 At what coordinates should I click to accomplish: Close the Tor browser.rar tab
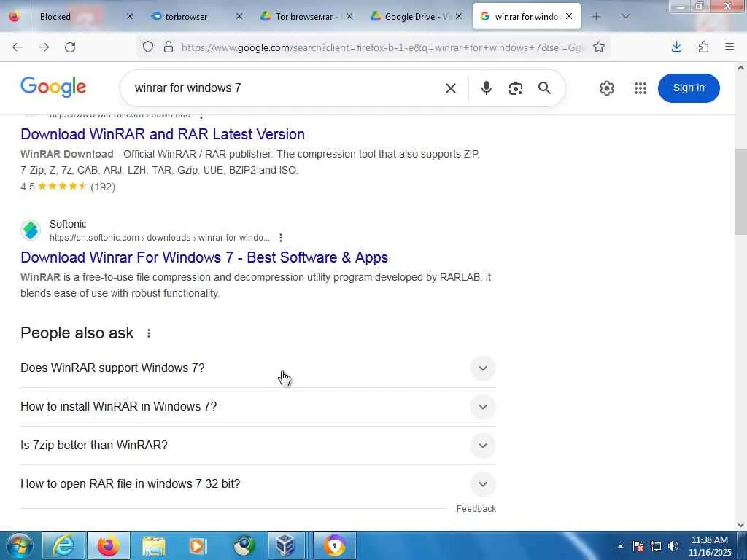pyautogui.click(x=349, y=16)
